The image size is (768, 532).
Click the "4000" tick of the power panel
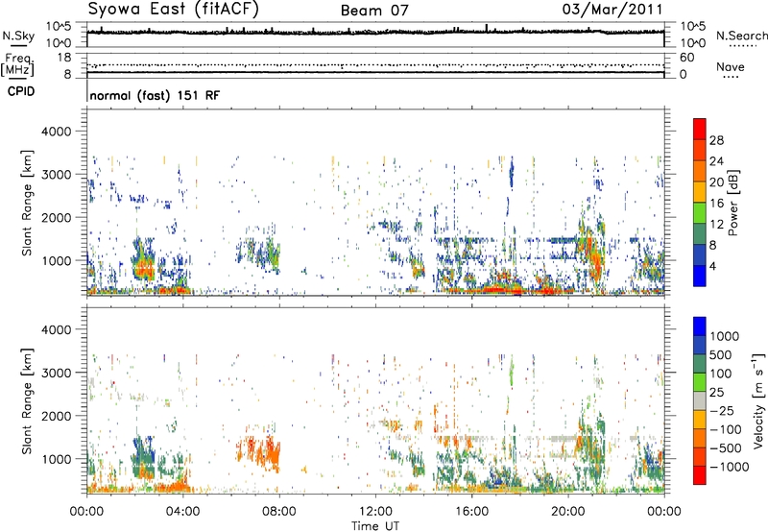point(56,132)
